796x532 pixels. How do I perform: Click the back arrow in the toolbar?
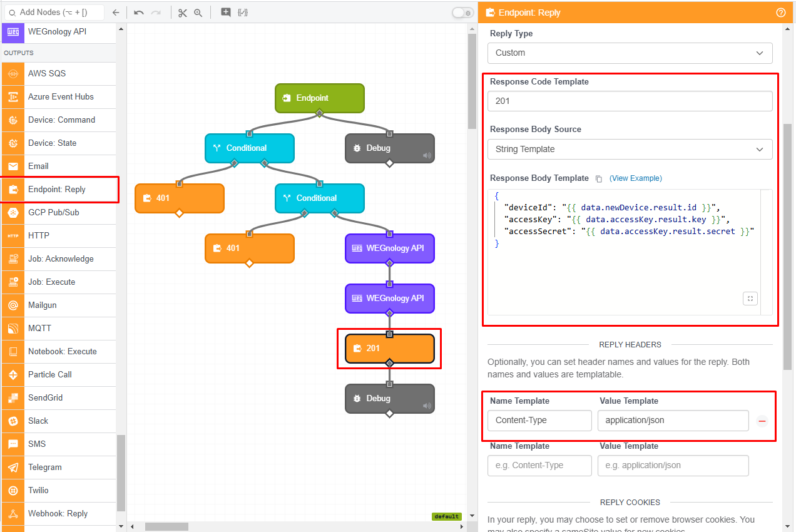(x=115, y=13)
